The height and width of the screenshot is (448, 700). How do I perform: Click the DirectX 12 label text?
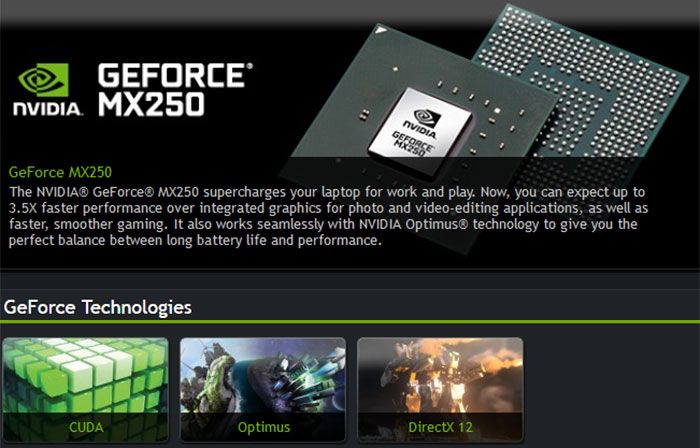440,427
